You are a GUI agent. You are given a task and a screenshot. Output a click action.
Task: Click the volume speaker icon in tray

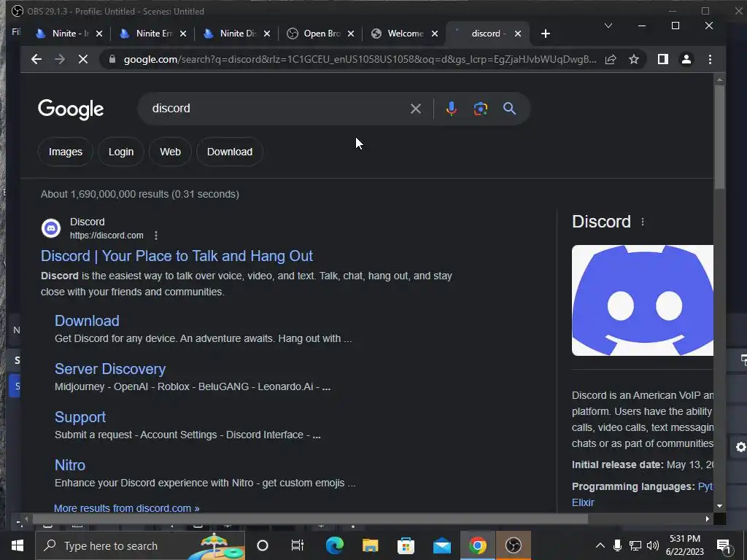tap(653, 545)
